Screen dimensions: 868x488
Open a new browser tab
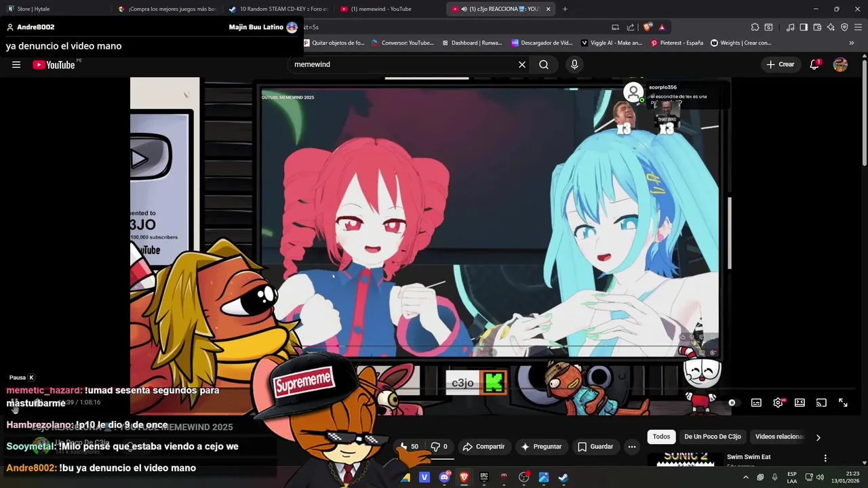[565, 9]
